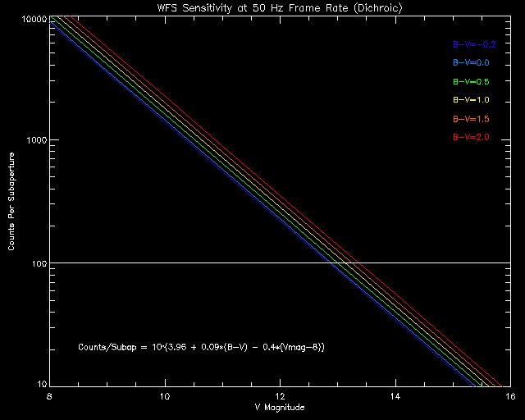Click the 'V Magnitude' x-axis label
The width and height of the screenshot is (525, 420).
280,407
